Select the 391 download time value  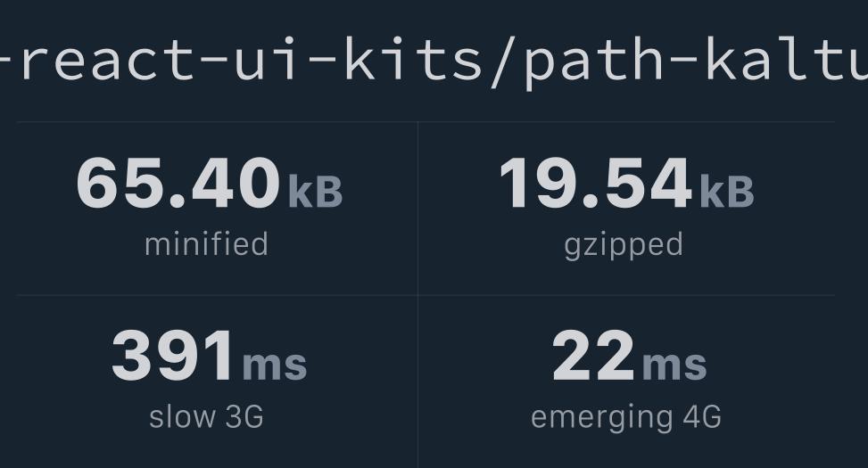click(173, 355)
